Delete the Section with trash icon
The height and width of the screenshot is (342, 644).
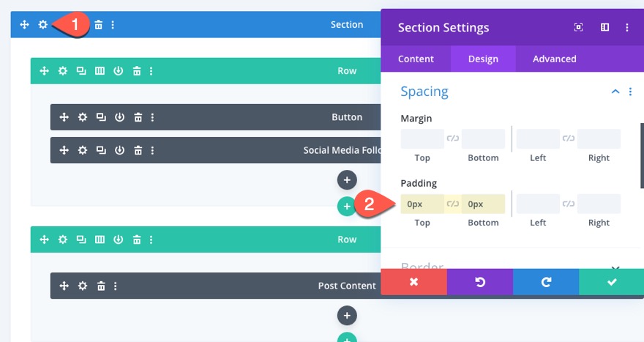pos(99,25)
